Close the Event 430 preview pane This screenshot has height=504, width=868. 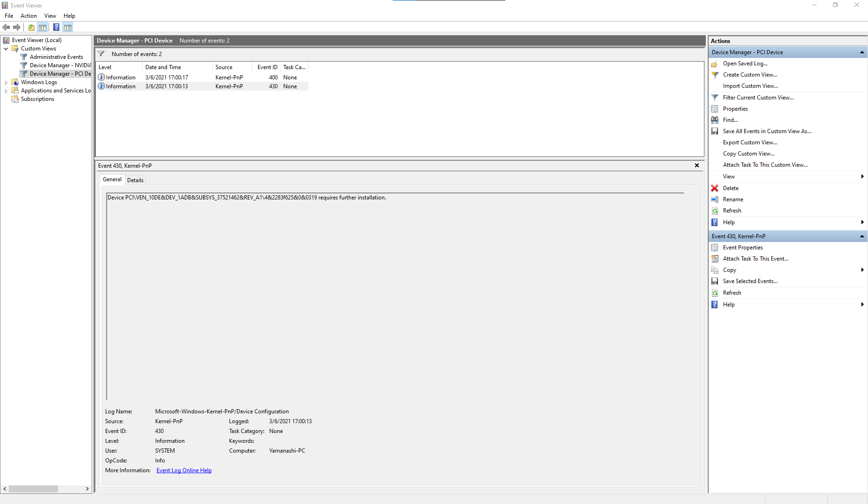coord(697,165)
